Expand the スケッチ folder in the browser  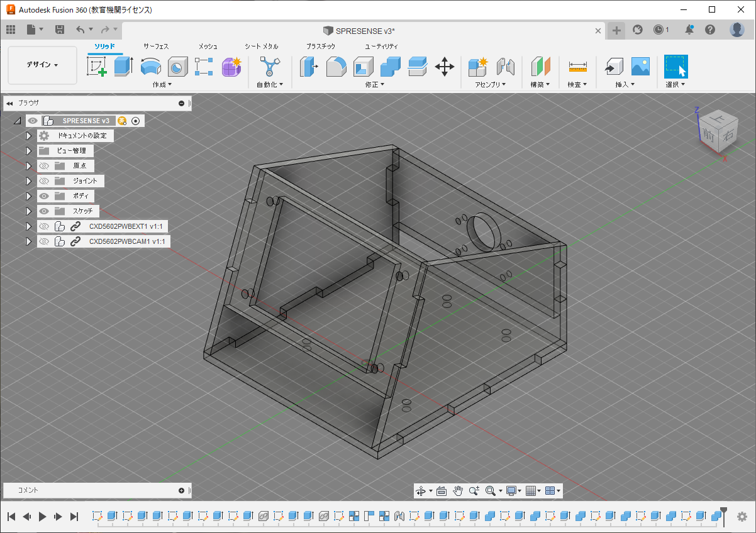(28, 211)
